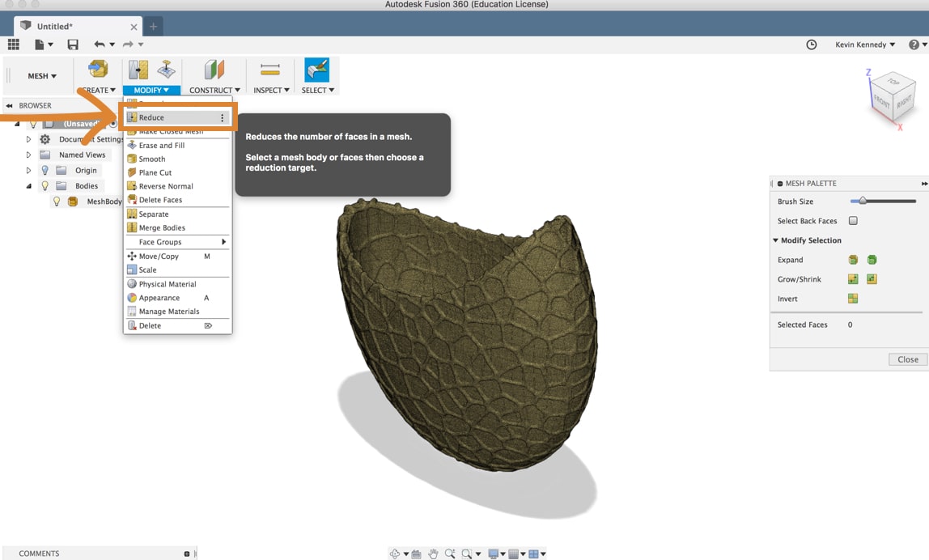Click the Inspect measure ruler icon

270,70
